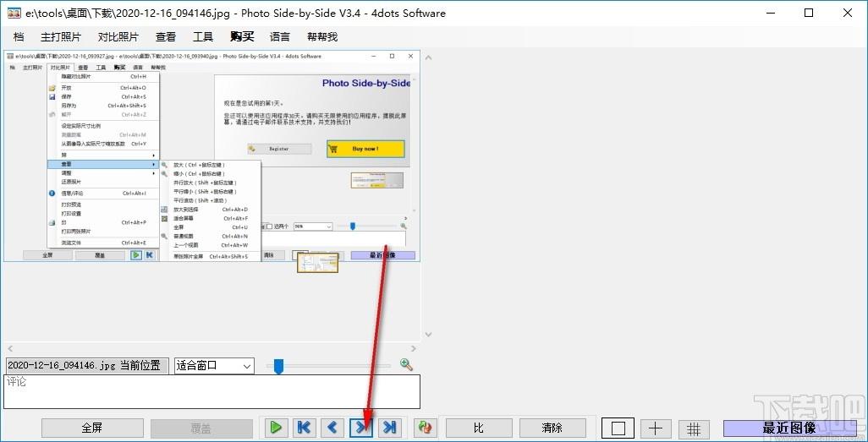The height and width of the screenshot is (442, 868).
Task: Open the 查看 menu
Action: tap(166, 37)
